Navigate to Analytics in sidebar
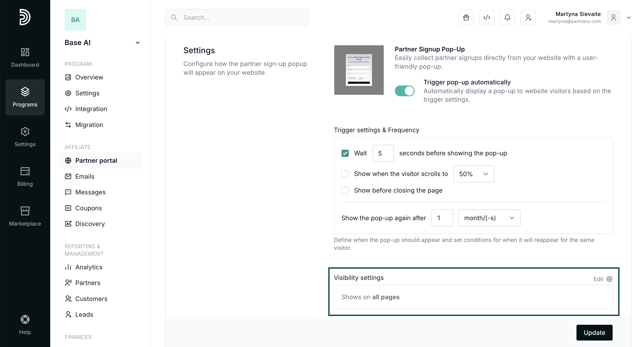Image resolution: width=644 pixels, height=347 pixels. click(x=89, y=267)
